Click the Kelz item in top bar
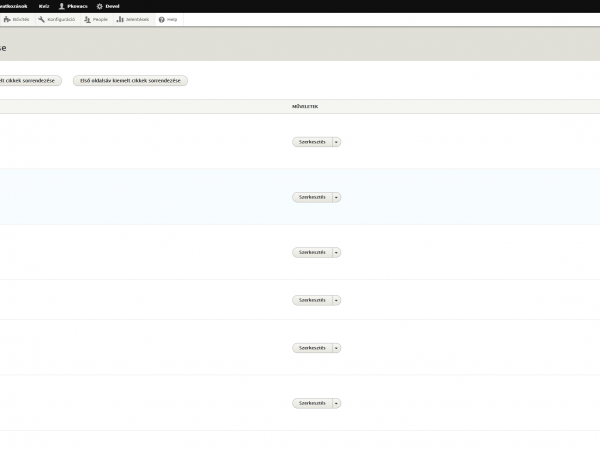600x450 pixels. [x=44, y=6]
